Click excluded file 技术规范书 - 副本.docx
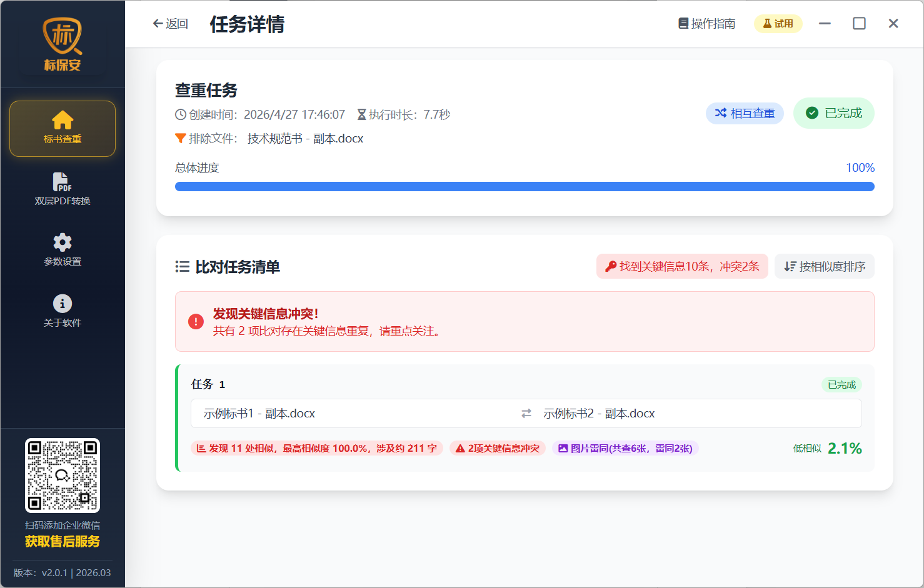The height and width of the screenshot is (588, 924). (305, 138)
